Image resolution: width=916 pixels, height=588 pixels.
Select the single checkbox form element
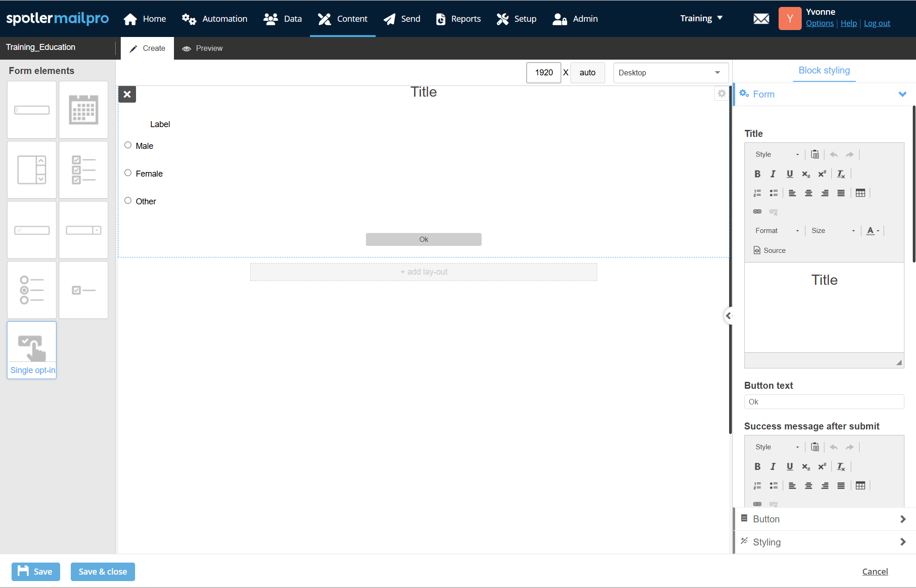[83, 290]
